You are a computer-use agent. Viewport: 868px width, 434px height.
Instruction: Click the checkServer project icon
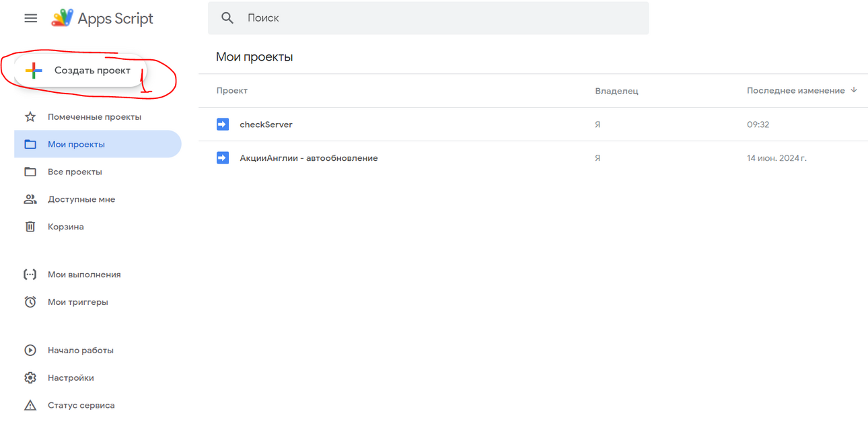click(x=223, y=124)
